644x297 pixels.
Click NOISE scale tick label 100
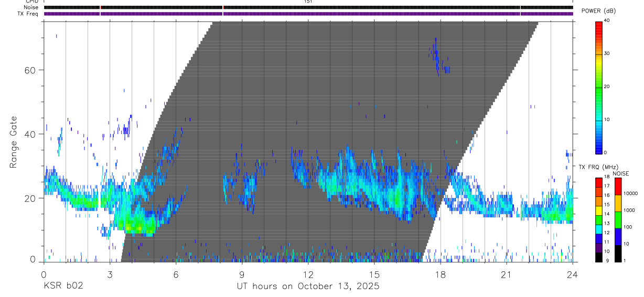(x=628, y=227)
